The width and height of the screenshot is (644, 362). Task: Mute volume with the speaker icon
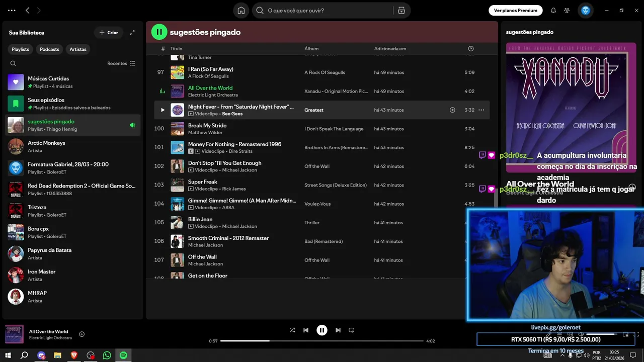click(x=581, y=334)
